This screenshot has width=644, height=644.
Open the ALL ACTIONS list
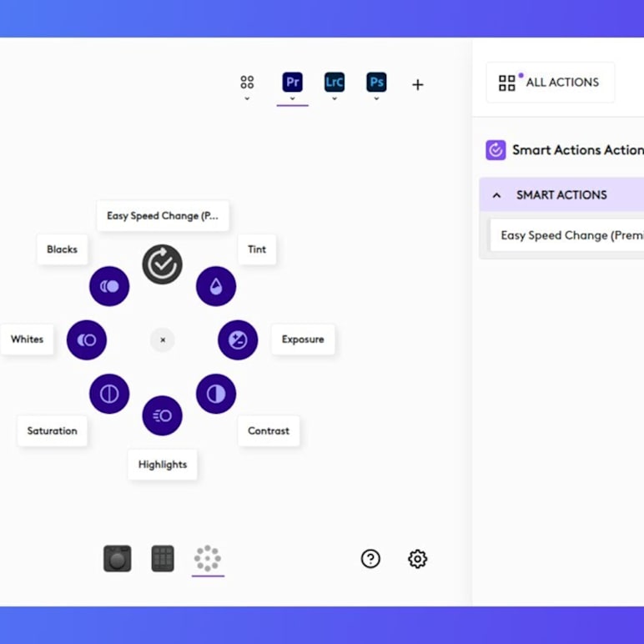click(551, 83)
